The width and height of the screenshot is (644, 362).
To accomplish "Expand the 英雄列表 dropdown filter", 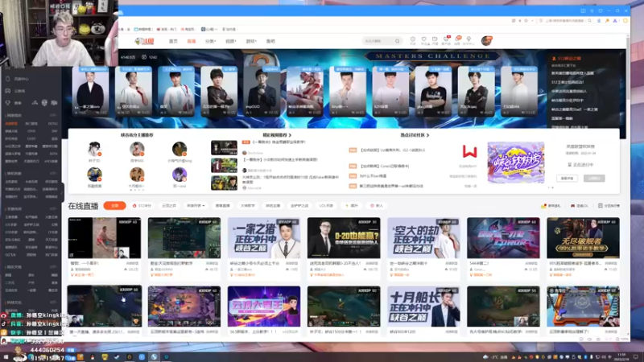I will pyautogui.click(x=196, y=206).
